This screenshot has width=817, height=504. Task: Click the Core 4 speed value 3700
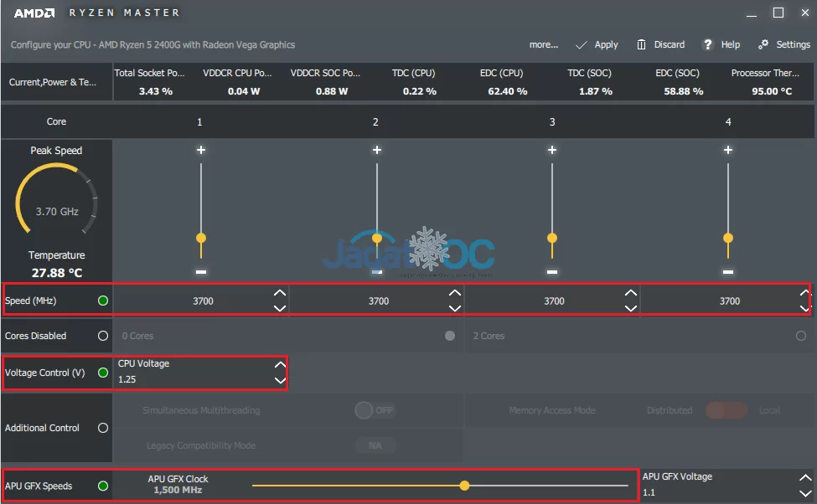coord(730,301)
